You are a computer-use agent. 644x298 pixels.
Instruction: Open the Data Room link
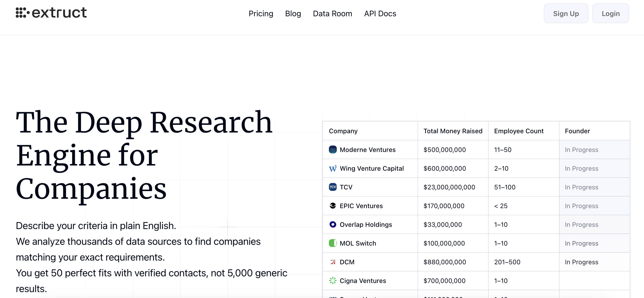tap(332, 14)
